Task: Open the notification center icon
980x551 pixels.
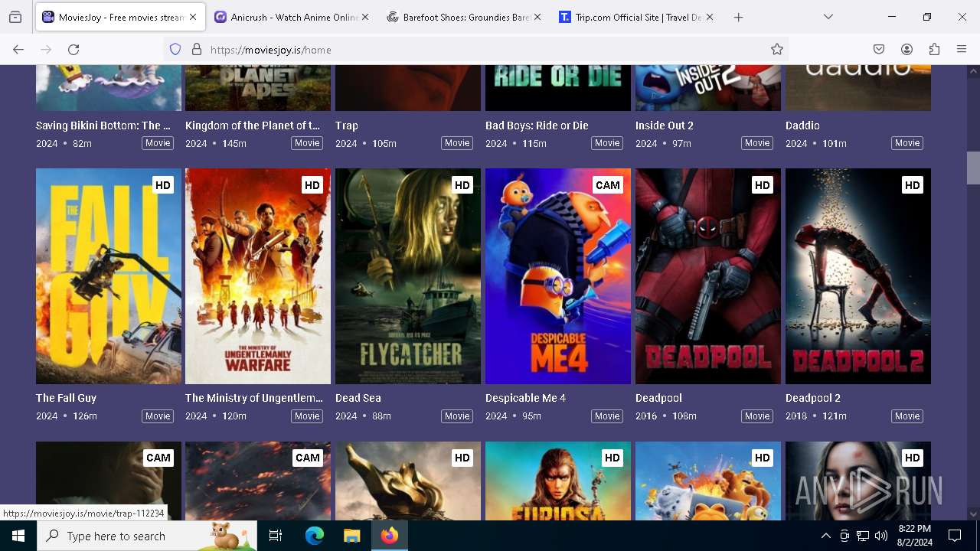Action: coord(955,536)
